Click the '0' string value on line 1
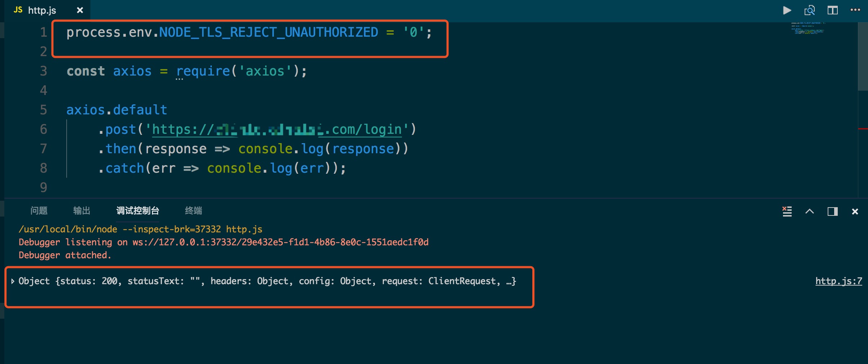This screenshot has width=868, height=364. (413, 32)
